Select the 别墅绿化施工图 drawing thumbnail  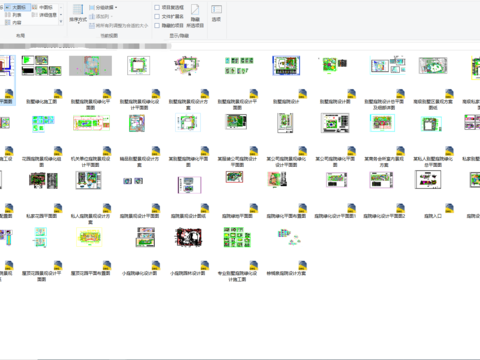coord(42,65)
